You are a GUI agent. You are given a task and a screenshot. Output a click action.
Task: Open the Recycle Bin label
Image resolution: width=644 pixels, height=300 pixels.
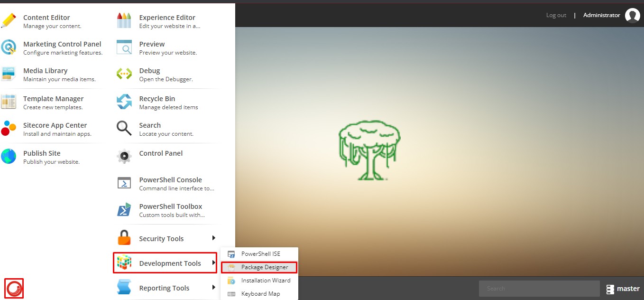[x=157, y=99]
